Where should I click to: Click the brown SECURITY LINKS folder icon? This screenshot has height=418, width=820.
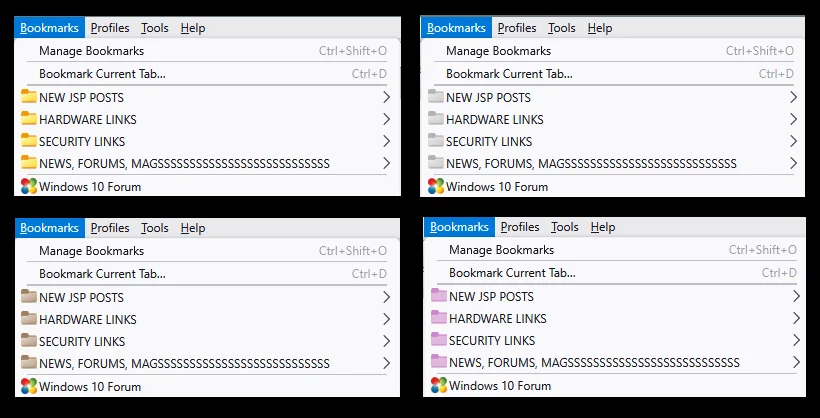(29, 341)
